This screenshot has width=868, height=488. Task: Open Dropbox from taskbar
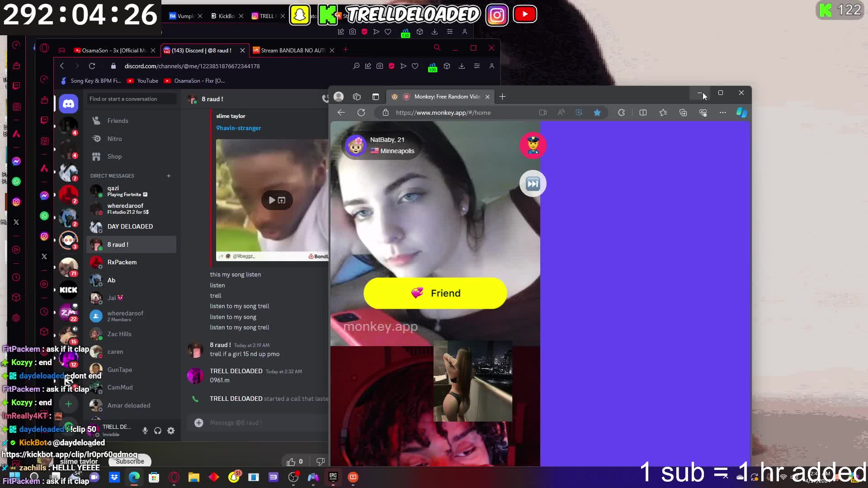click(x=114, y=477)
